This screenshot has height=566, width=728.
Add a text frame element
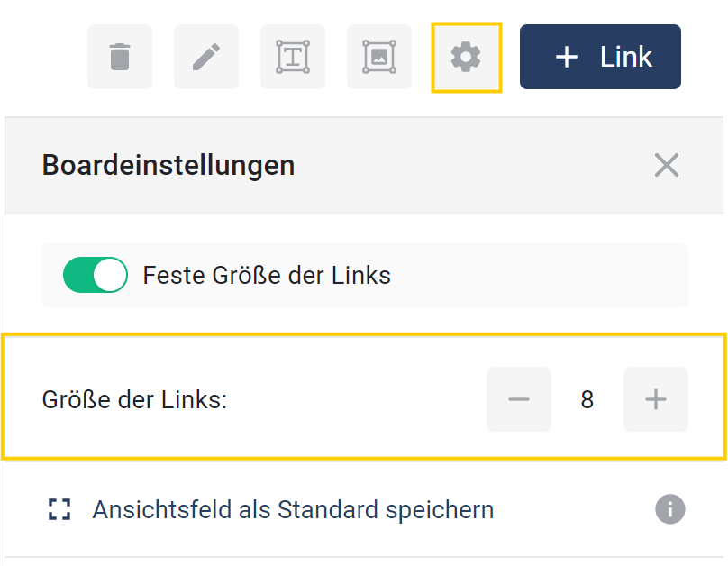(x=293, y=57)
